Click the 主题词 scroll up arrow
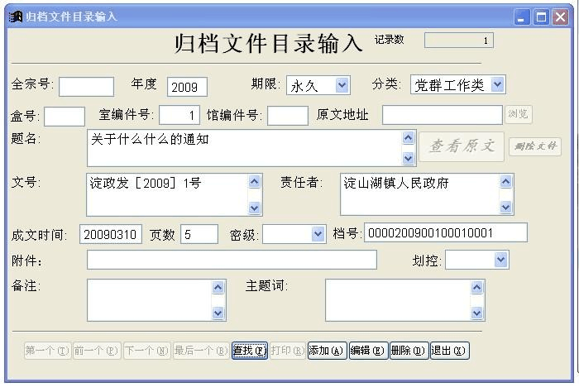579x392 pixels. coord(477,287)
